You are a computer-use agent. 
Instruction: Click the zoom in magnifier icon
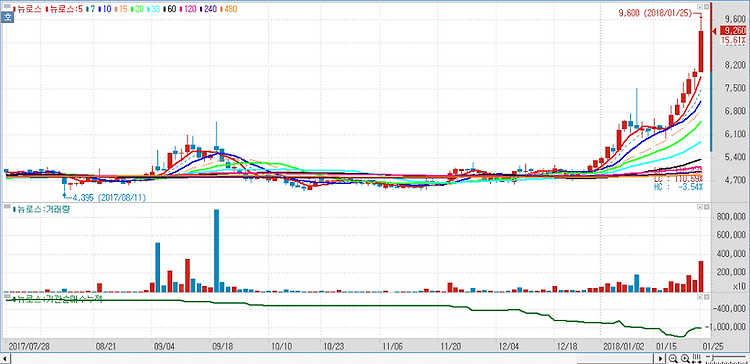pyautogui.click(x=684, y=359)
